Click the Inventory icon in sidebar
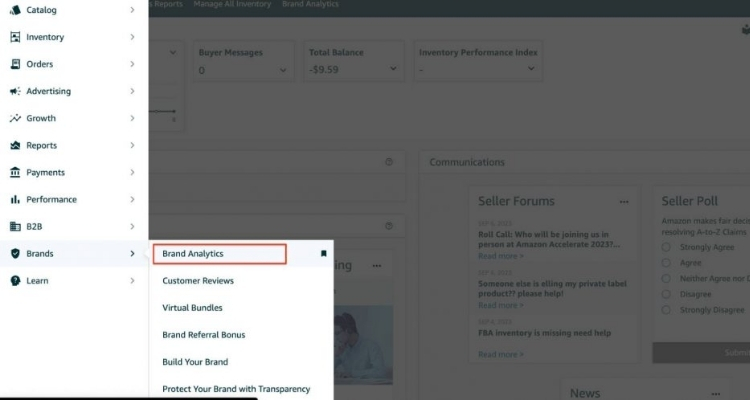Screen dimensions: 750x400 coord(15,37)
